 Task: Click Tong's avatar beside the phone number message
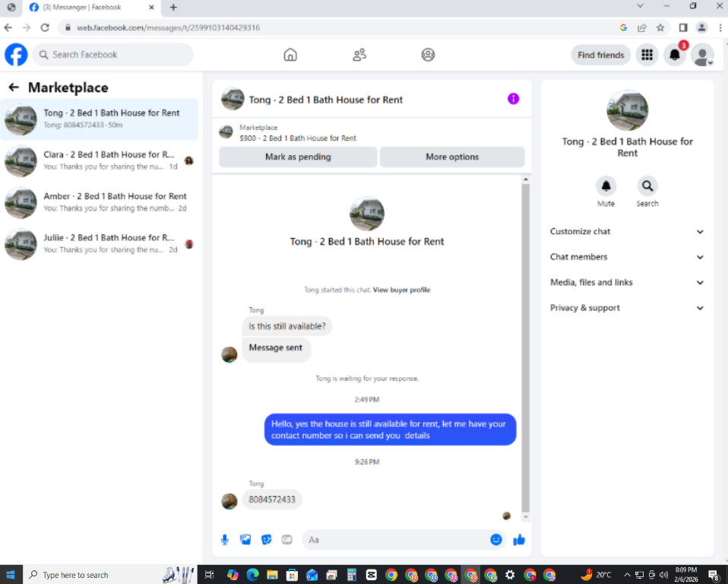click(x=229, y=501)
